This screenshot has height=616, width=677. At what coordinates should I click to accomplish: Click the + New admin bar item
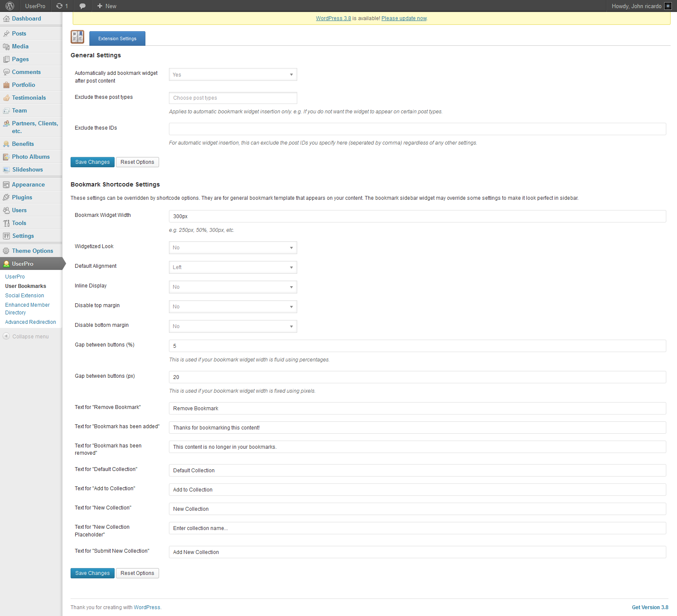[106, 6]
